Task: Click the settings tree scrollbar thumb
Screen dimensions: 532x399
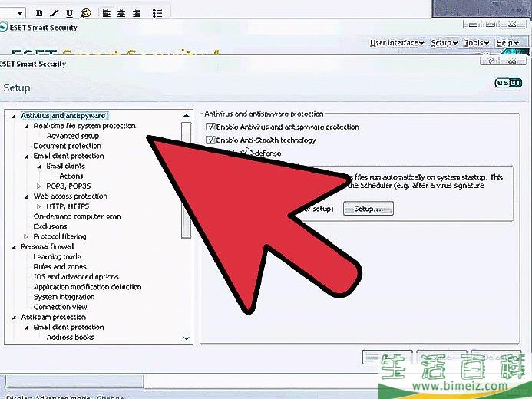Action: coord(187,180)
